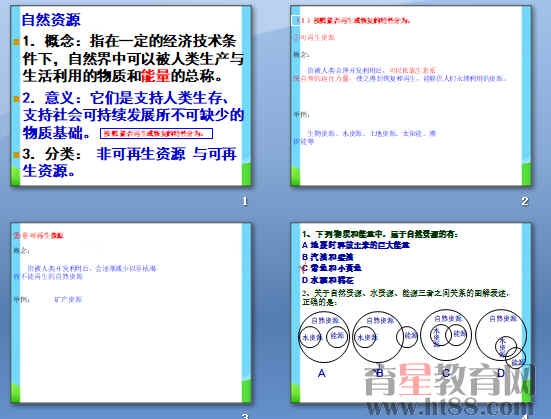
Task: Click 矿产资源 text on slide 3
Action: point(68,299)
